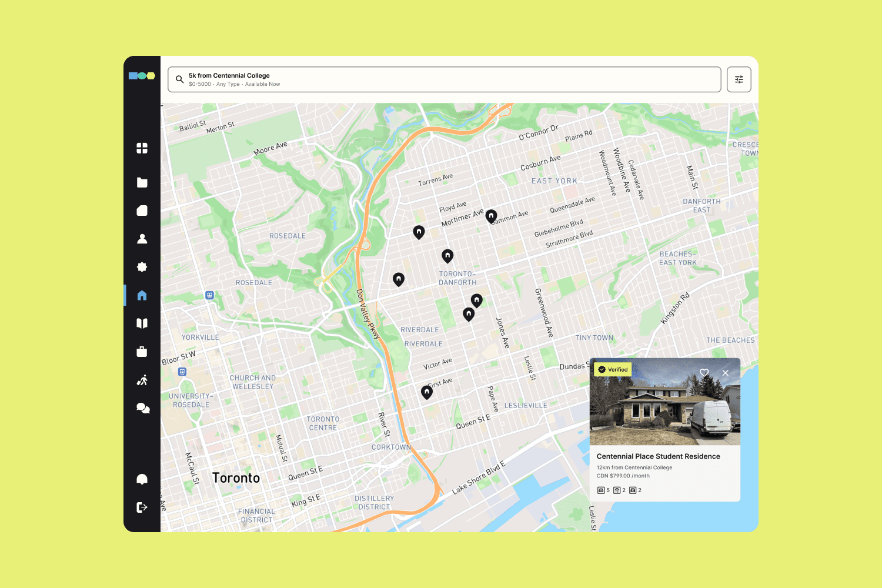Click the app logo at top left
The height and width of the screenshot is (588, 882).
142,76
